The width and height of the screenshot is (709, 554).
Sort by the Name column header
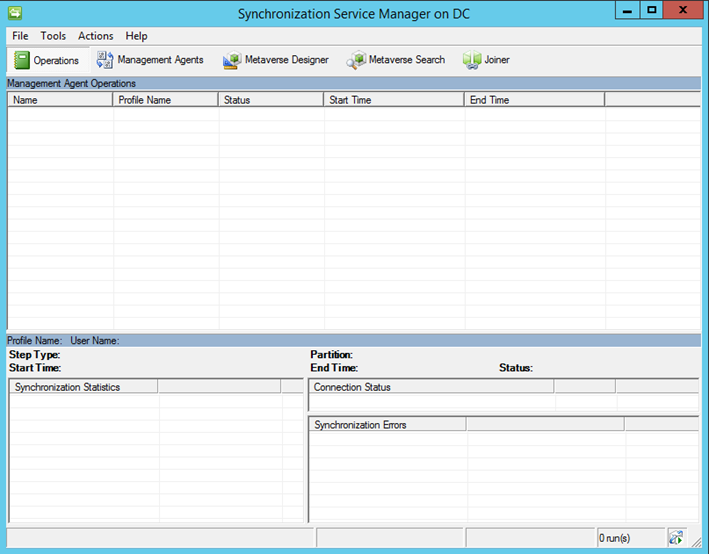pyautogui.click(x=60, y=100)
